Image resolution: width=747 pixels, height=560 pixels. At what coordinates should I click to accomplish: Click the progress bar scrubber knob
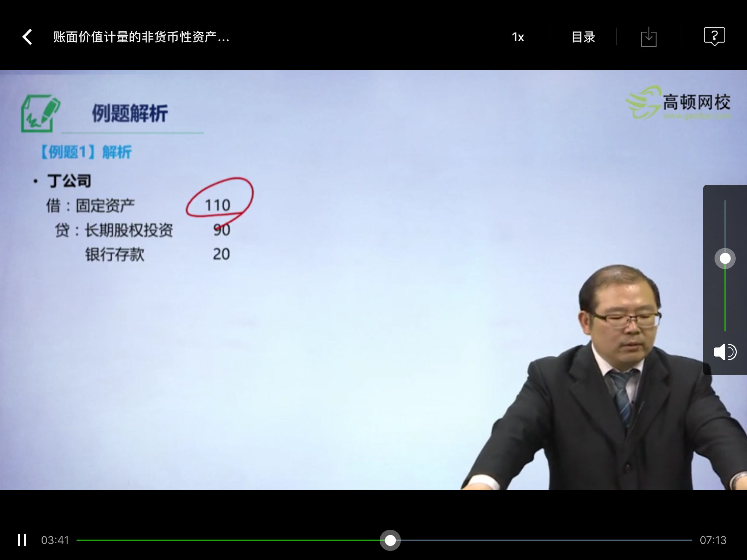pyautogui.click(x=391, y=541)
